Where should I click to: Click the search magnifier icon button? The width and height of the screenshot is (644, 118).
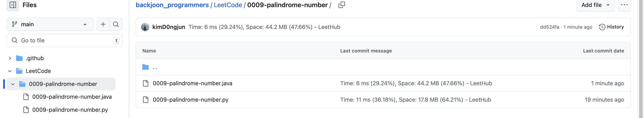click(x=116, y=24)
